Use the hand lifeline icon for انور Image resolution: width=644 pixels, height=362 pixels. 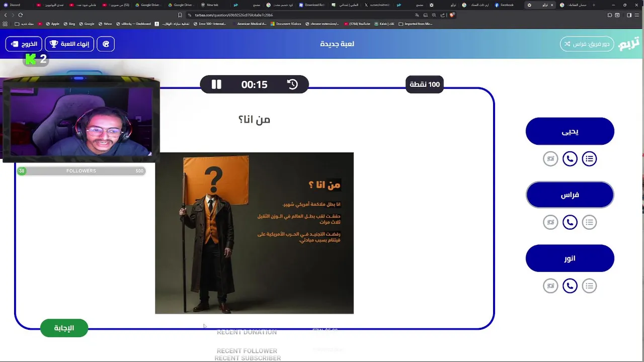pyautogui.click(x=550, y=286)
